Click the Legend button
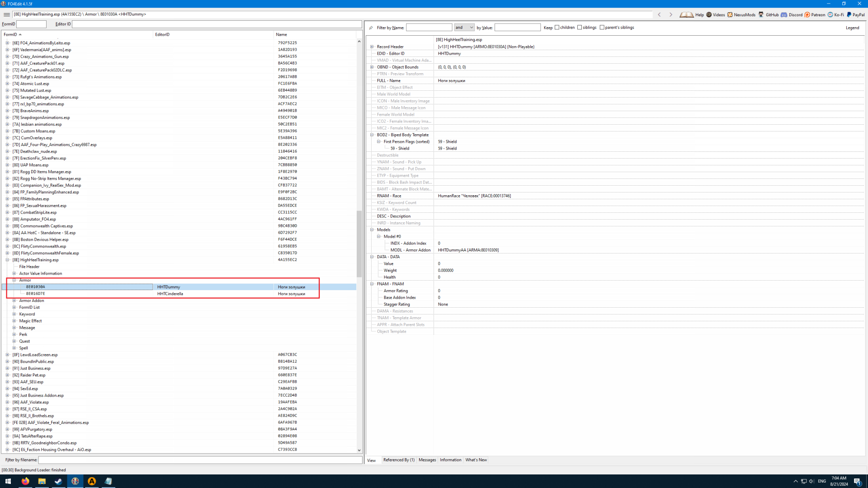Screen dimensions: 868x488 (852, 28)
